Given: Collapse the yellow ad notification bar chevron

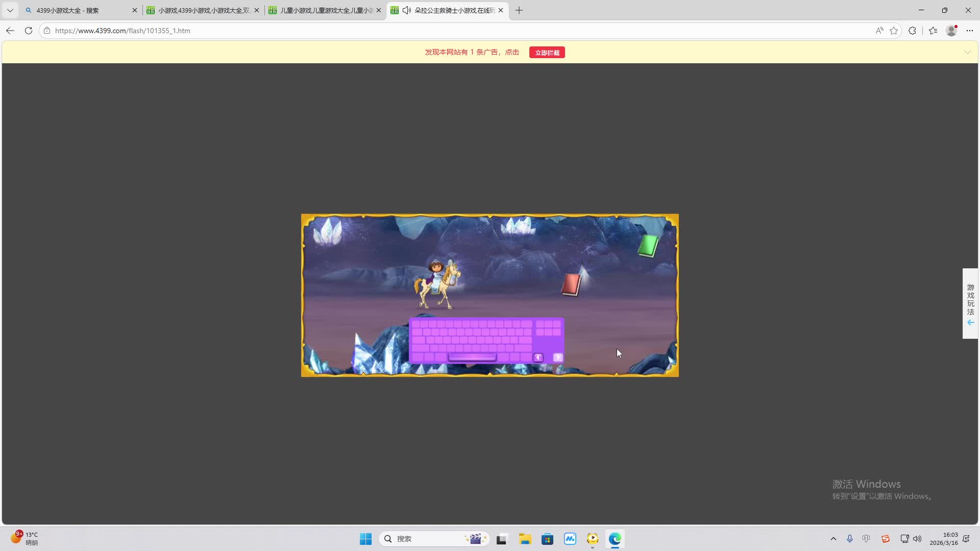Looking at the screenshot, I should (967, 52).
